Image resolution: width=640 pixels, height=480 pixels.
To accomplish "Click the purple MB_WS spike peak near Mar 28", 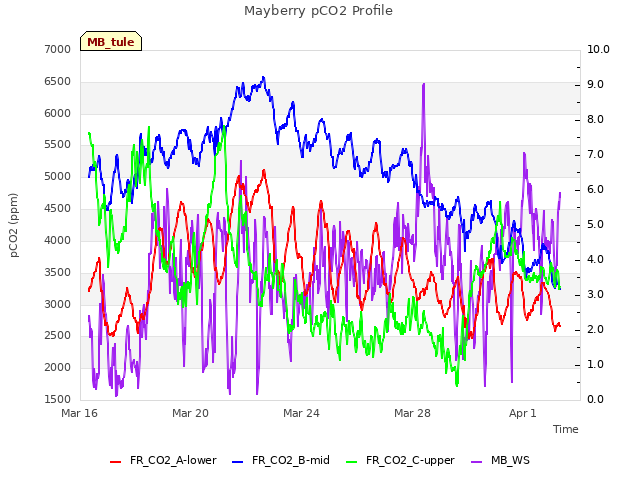I will (x=424, y=84).
